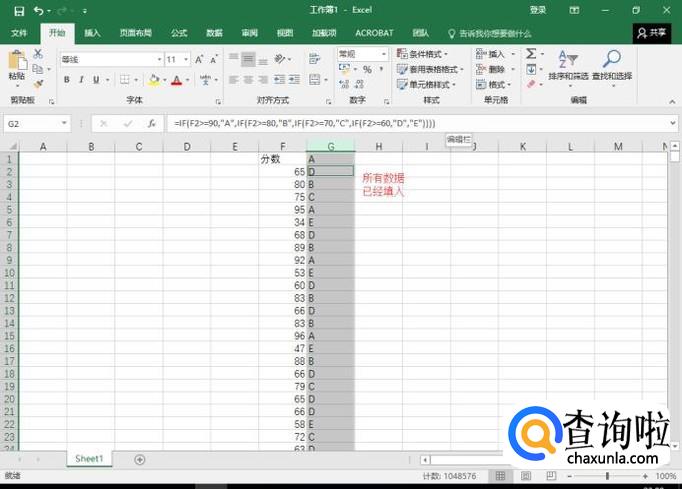Click the Save icon in title bar
The image size is (682, 489).
pyautogui.click(x=19, y=10)
